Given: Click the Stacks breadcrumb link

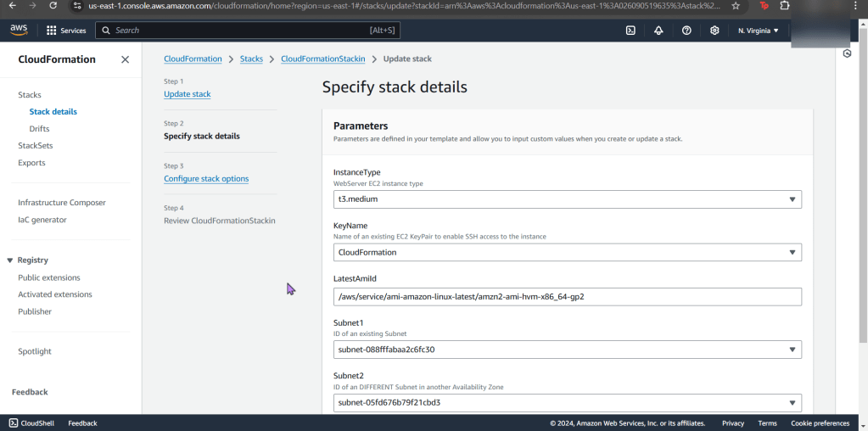Looking at the screenshot, I should [x=251, y=59].
